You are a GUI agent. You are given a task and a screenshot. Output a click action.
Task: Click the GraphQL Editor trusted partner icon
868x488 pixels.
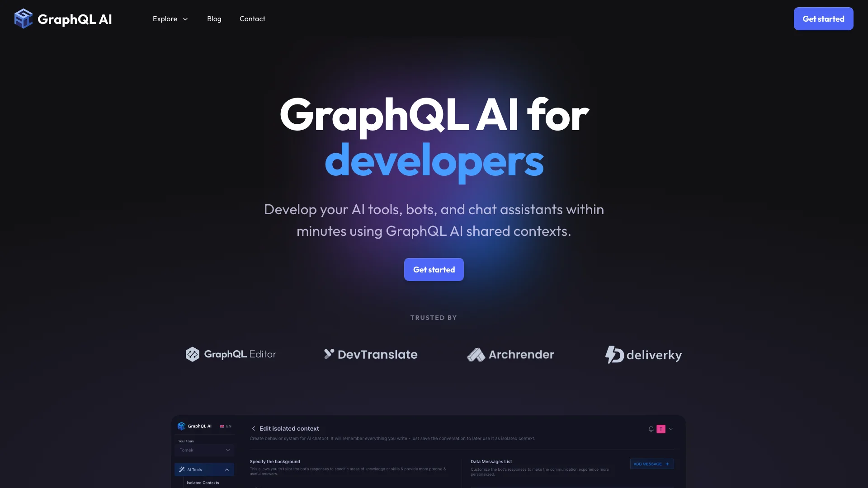tap(192, 354)
